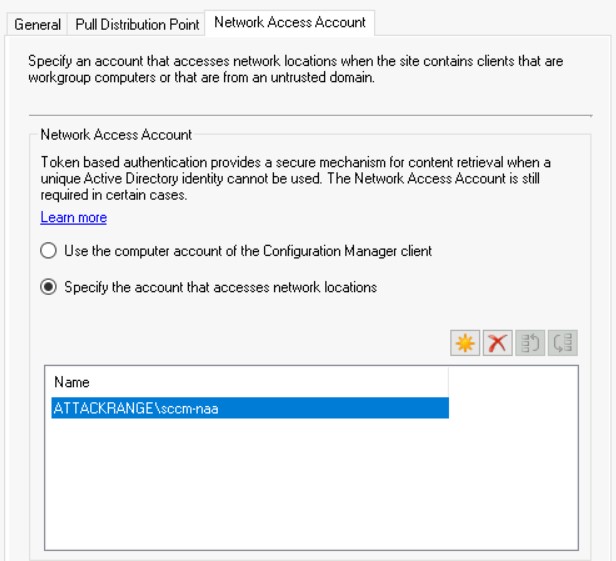Click the Token based authentication description text
This screenshot has width=616, height=561.
295,178
